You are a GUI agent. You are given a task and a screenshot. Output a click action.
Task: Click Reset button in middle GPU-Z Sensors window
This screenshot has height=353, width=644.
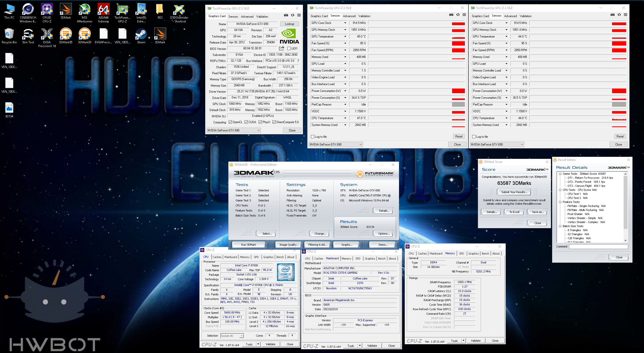click(x=459, y=136)
